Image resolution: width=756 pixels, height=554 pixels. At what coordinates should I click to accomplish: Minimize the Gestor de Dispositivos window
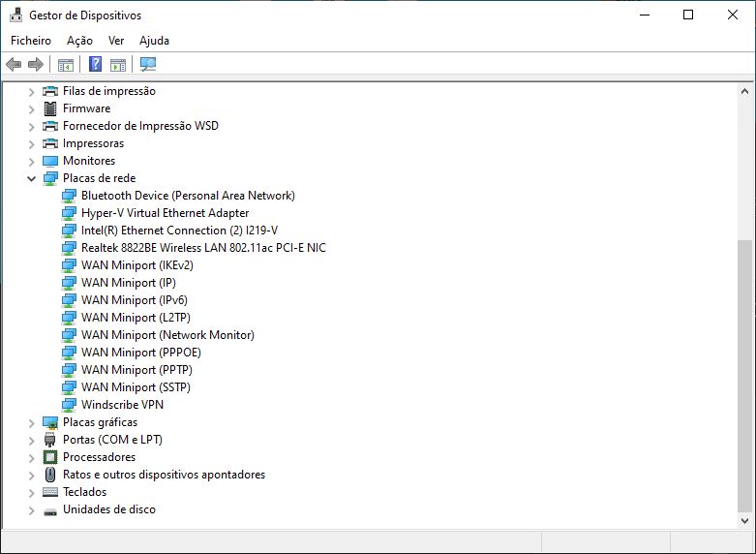pyautogui.click(x=645, y=15)
